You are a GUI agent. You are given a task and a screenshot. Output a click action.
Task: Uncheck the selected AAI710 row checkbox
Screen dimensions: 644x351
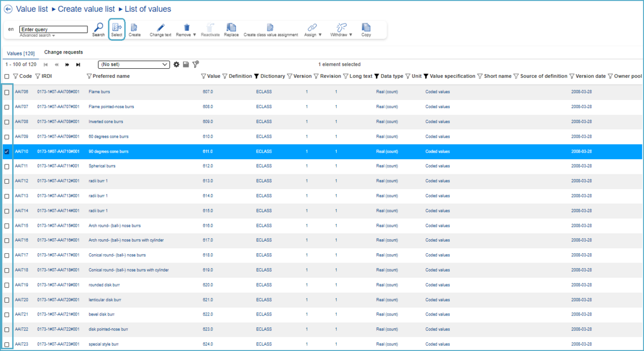tap(7, 152)
